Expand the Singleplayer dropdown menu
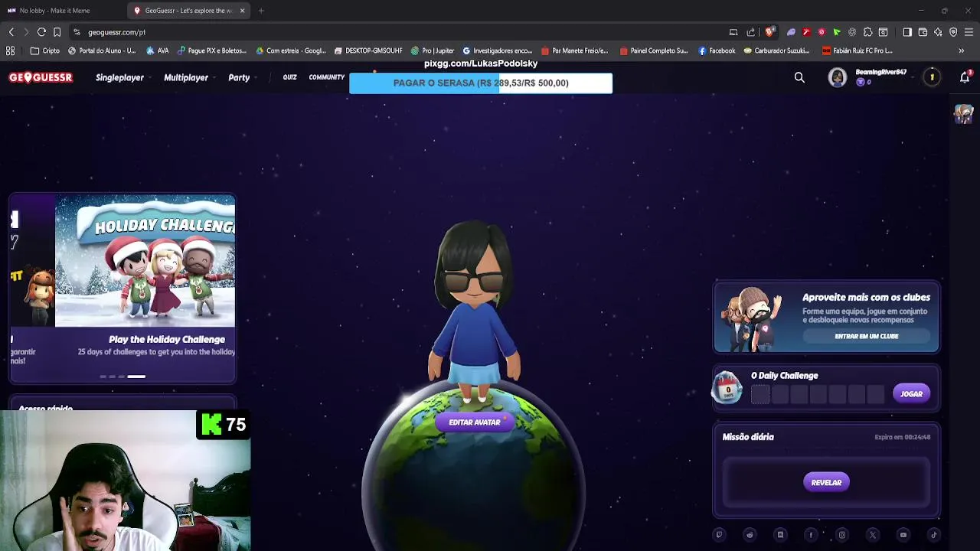The image size is (980, 551). tap(122, 77)
